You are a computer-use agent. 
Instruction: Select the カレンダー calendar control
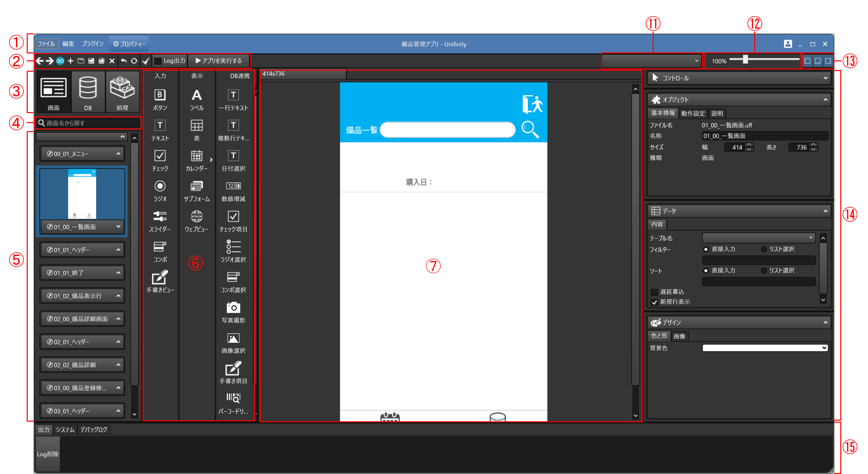point(197,156)
